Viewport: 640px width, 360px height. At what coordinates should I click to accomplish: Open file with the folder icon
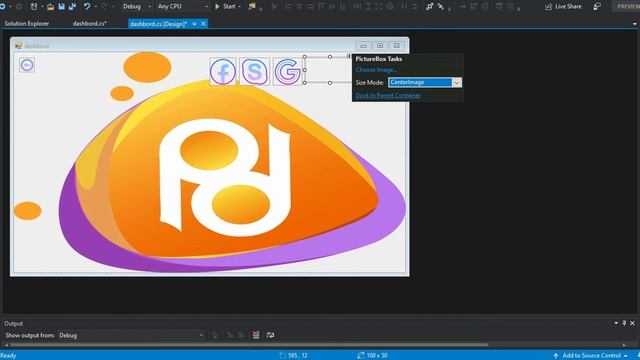tap(50, 7)
